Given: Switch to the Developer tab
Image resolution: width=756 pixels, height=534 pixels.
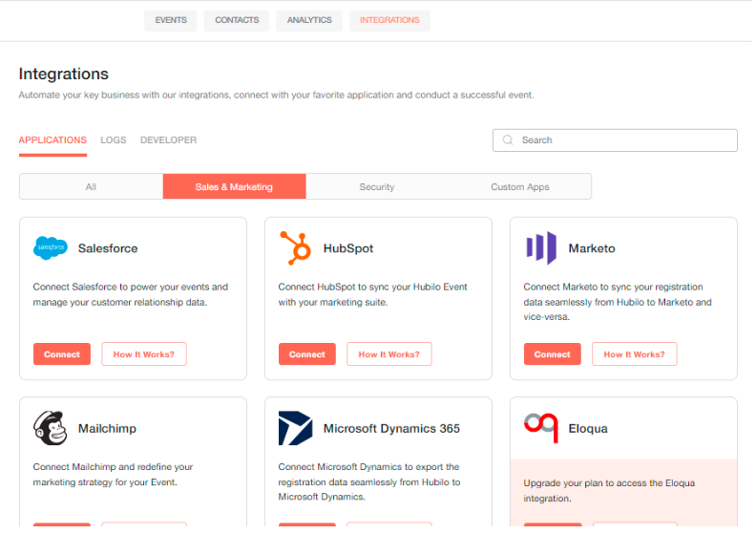Looking at the screenshot, I should point(168,139).
